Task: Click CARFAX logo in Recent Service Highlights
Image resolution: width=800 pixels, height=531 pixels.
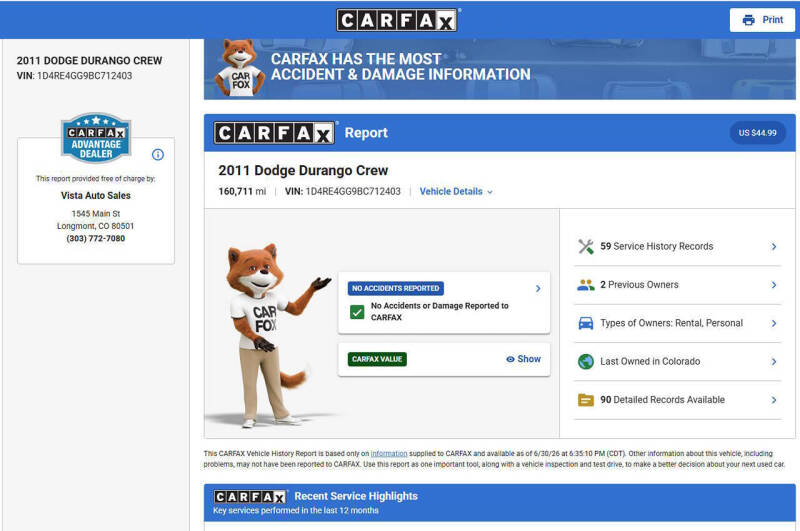Action: 250,496
